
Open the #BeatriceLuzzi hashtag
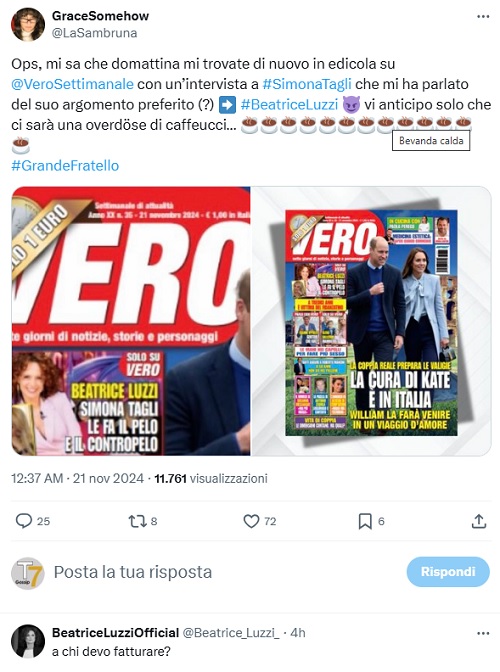click(x=290, y=104)
